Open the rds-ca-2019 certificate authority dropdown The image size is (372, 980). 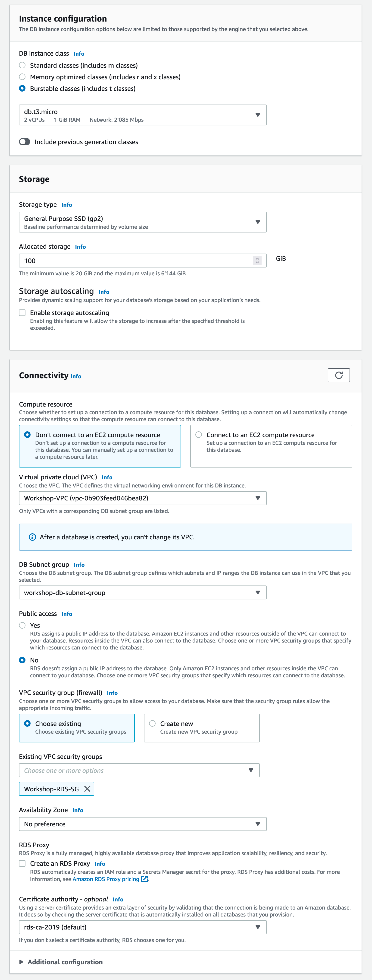click(x=143, y=927)
